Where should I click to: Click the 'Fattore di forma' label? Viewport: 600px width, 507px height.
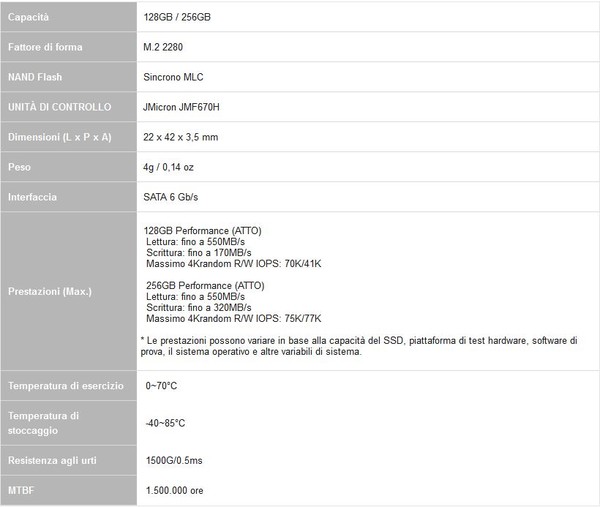pyautogui.click(x=45, y=47)
